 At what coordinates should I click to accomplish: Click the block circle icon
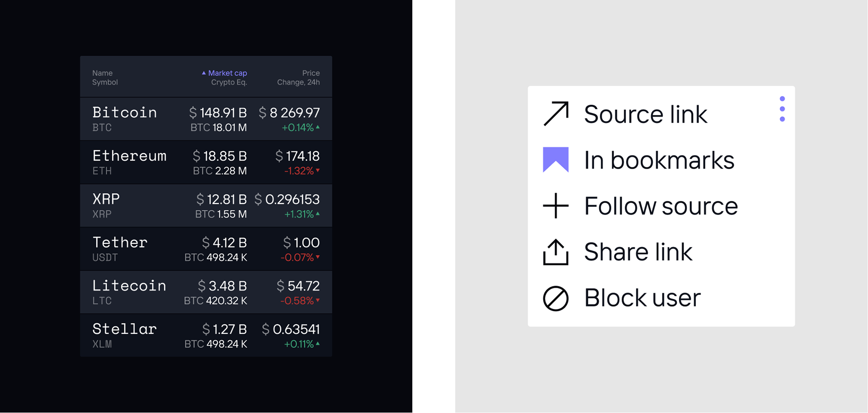click(556, 299)
